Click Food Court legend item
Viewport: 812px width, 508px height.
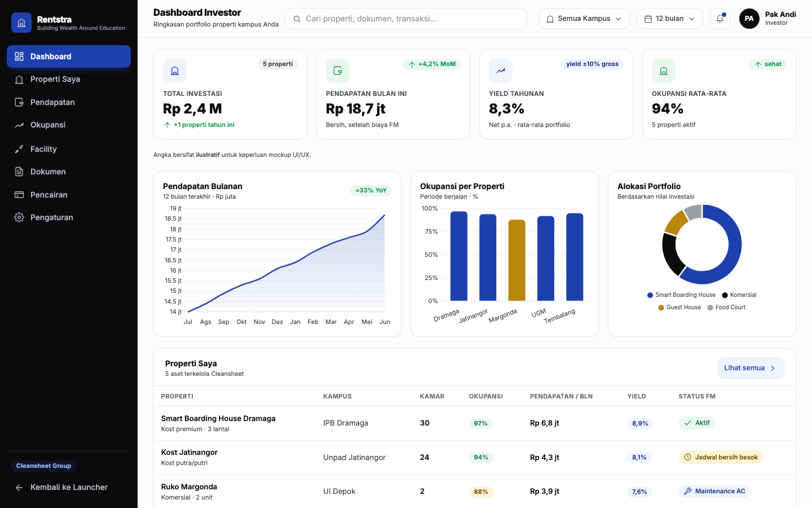[727, 307]
